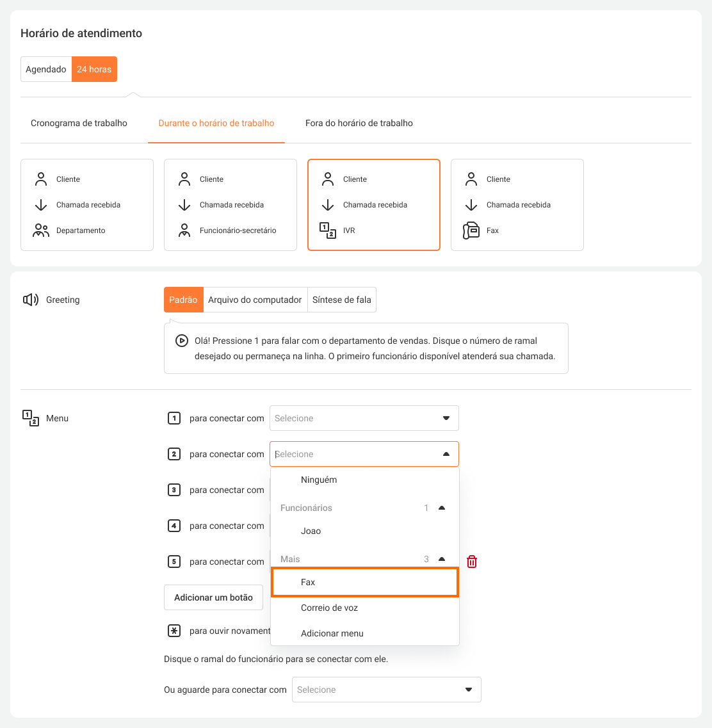712x728 pixels.
Task: Click the Menu keypad icon
Action: tap(31, 418)
